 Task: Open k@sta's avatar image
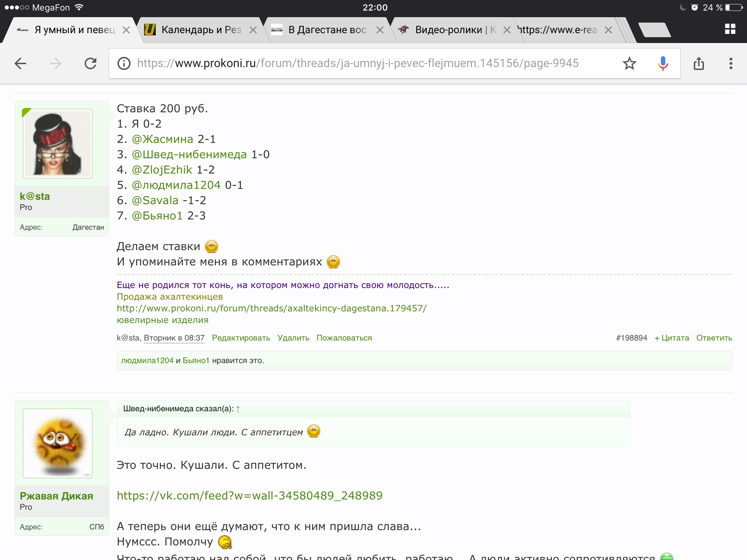pyautogui.click(x=58, y=143)
